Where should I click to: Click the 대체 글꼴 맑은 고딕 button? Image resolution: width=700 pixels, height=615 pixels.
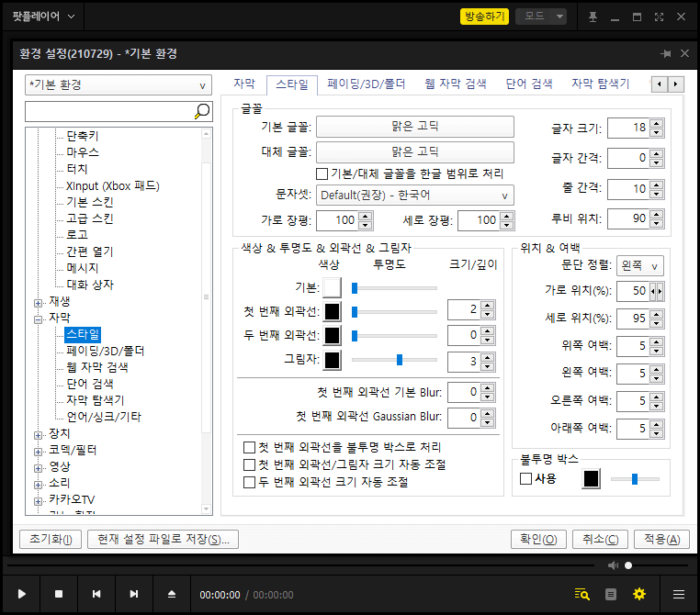click(414, 152)
